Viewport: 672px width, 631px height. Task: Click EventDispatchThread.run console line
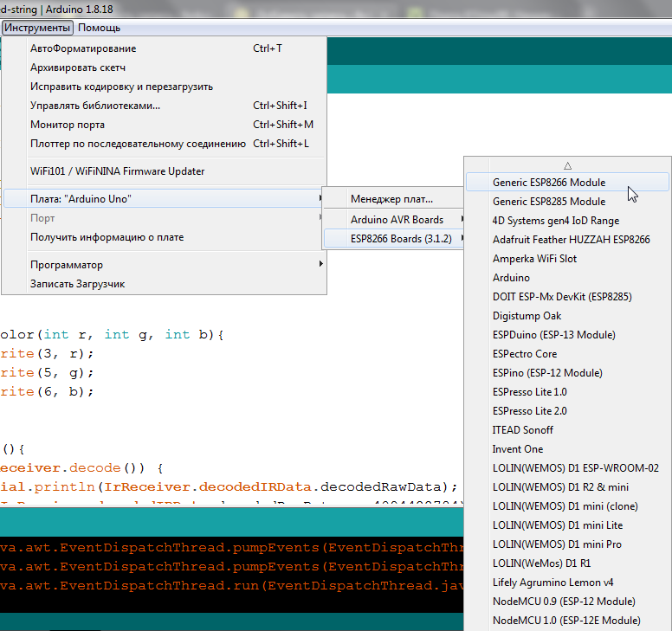(231, 586)
